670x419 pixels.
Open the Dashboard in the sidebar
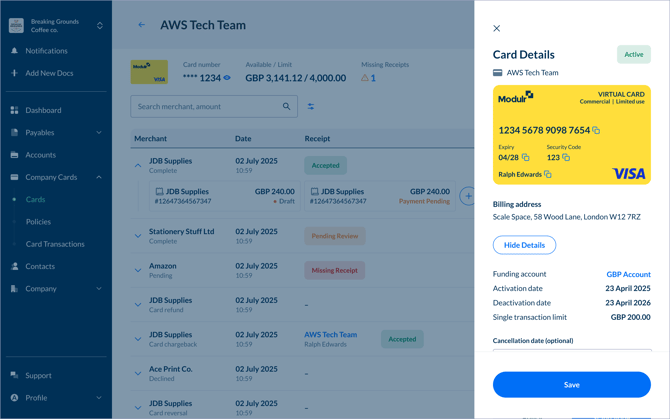(x=43, y=110)
